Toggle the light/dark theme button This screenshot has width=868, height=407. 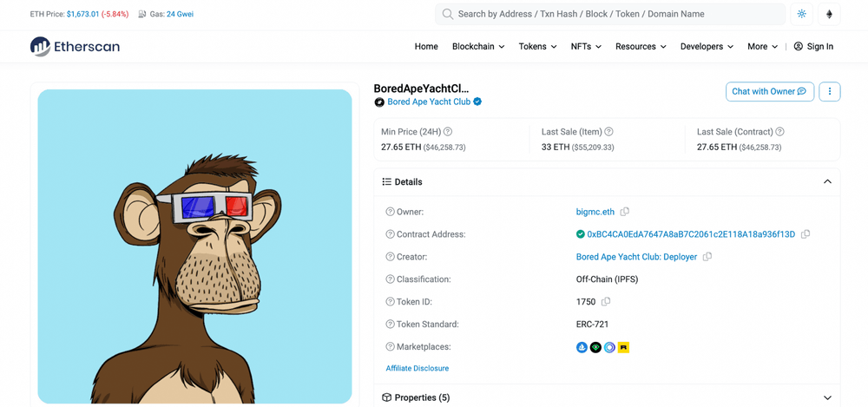point(801,14)
